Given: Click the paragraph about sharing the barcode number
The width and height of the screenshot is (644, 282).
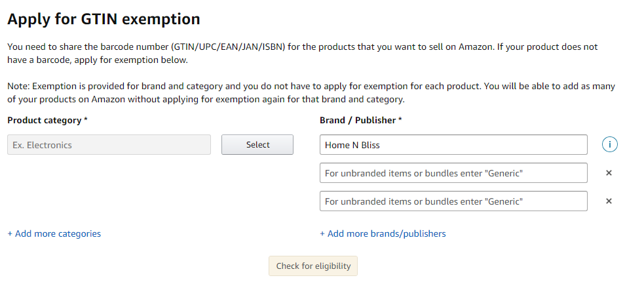Looking at the screenshot, I should pyautogui.click(x=301, y=54).
